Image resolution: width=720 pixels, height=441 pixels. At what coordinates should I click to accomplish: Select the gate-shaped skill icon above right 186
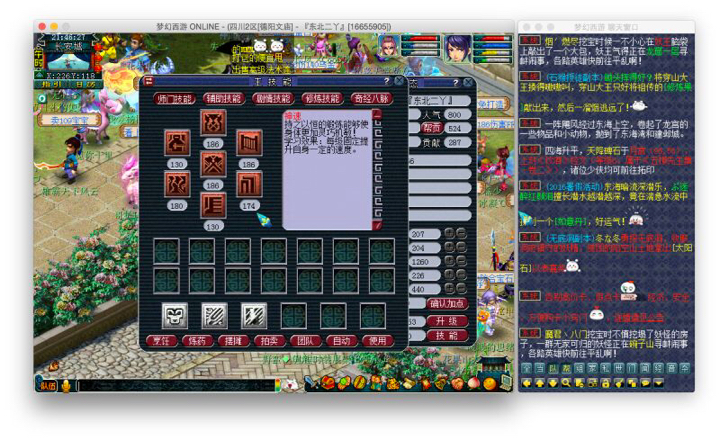point(249,142)
